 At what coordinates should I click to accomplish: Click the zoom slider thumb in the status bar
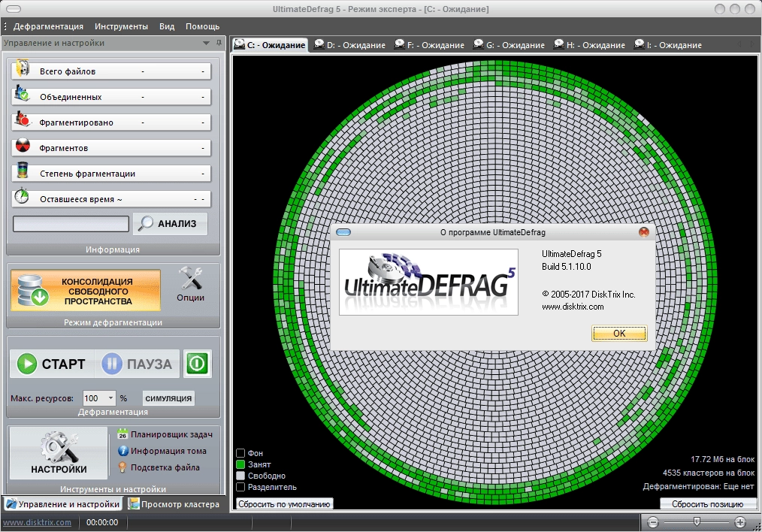point(697,521)
